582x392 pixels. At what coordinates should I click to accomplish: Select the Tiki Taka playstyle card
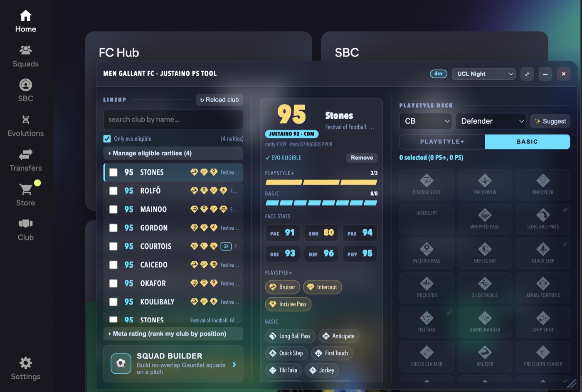coord(427,323)
